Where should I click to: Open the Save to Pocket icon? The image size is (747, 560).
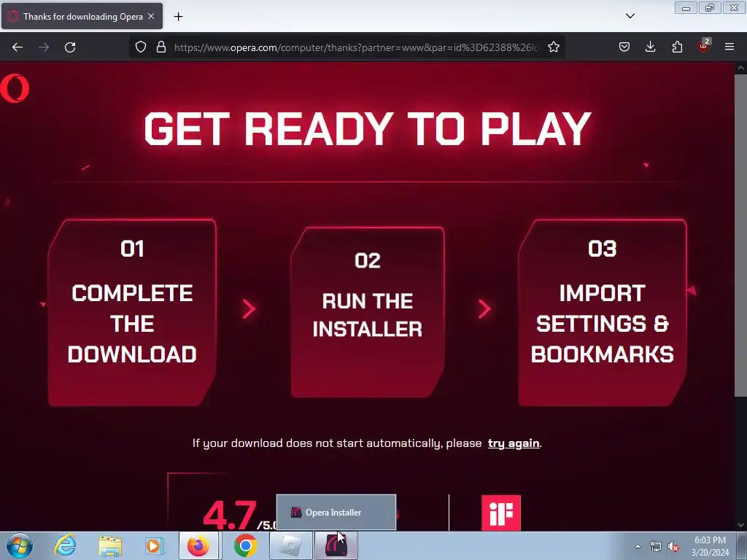coord(624,47)
